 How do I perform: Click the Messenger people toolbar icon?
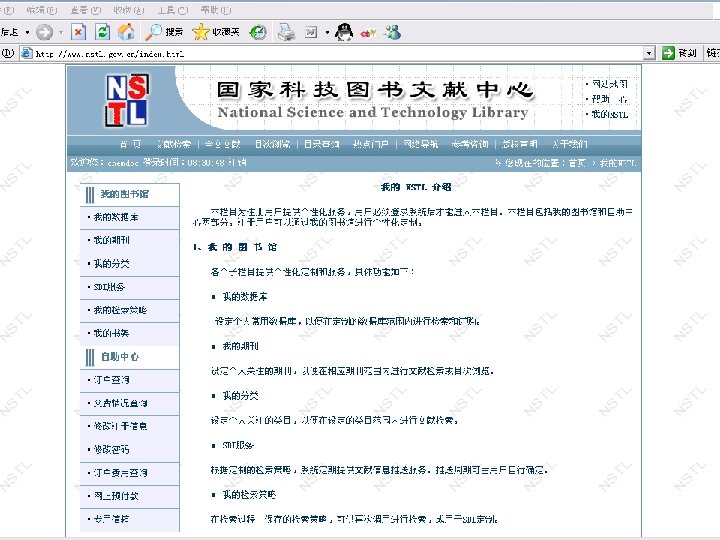[393, 32]
